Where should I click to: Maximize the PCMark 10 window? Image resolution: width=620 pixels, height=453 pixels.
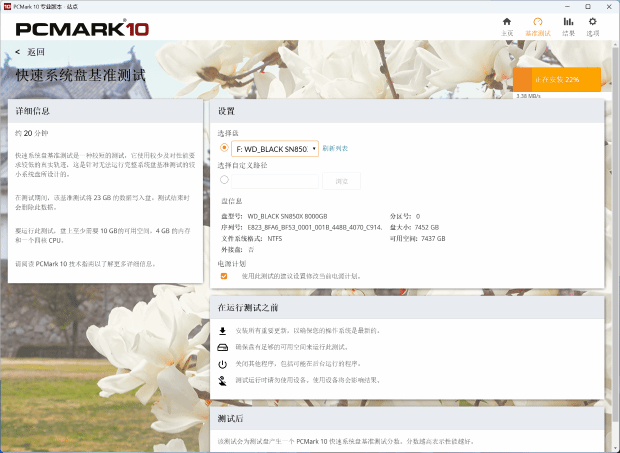pos(588,7)
